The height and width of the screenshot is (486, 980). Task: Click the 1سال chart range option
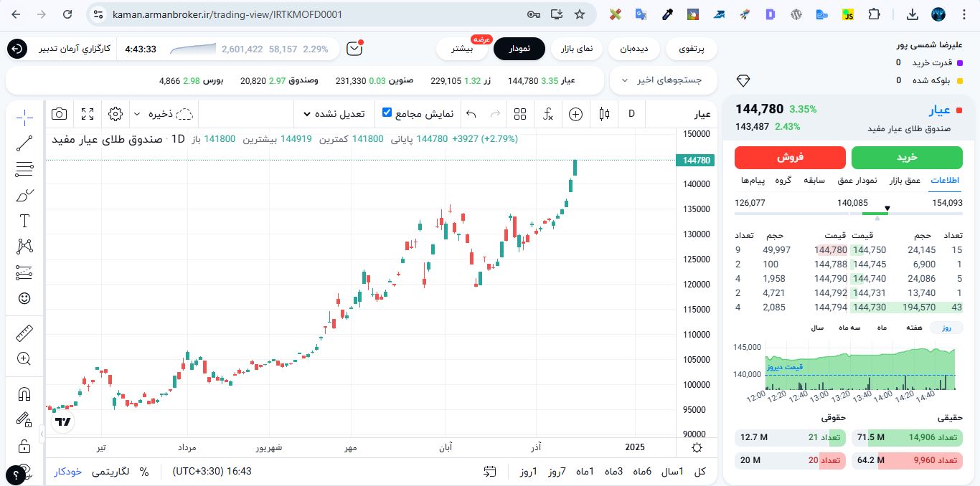pyautogui.click(x=672, y=472)
